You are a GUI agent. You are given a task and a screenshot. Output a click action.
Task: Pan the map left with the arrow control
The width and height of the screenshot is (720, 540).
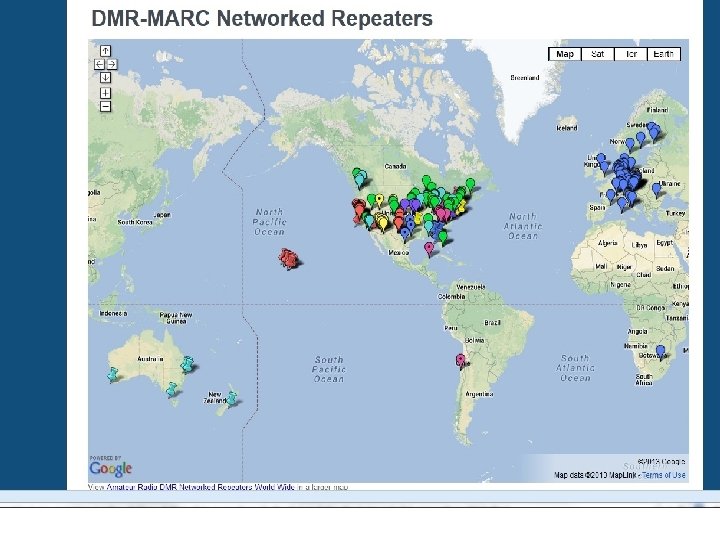[x=99, y=64]
